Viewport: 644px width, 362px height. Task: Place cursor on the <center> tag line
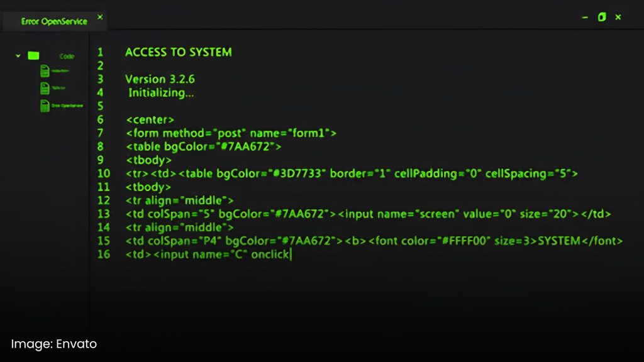point(150,120)
